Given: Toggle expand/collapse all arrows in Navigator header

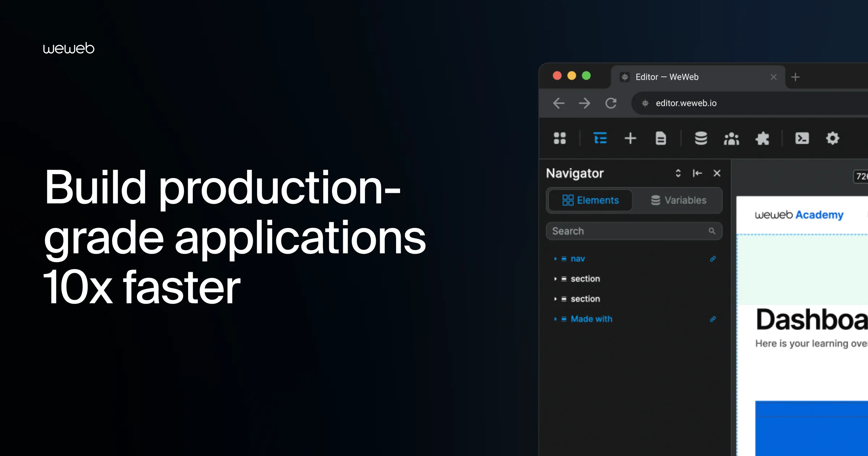Looking at the screenshot, I should point(678,173).
